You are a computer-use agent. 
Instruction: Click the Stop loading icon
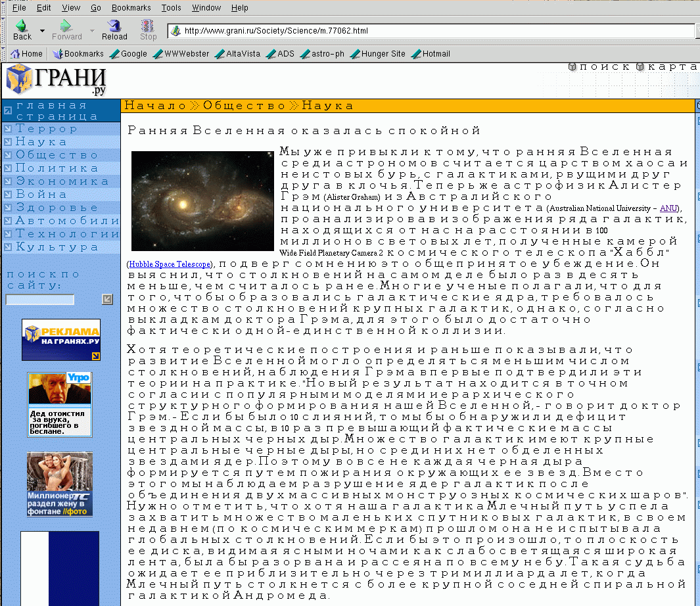tap(148, 26)
